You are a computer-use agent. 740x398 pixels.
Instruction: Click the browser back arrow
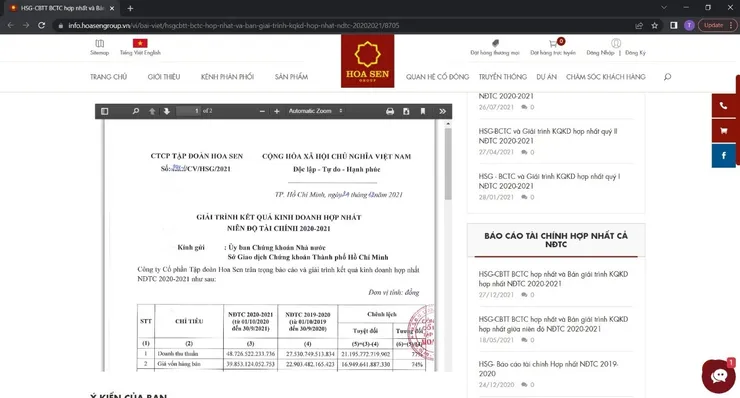coord(10,25)
